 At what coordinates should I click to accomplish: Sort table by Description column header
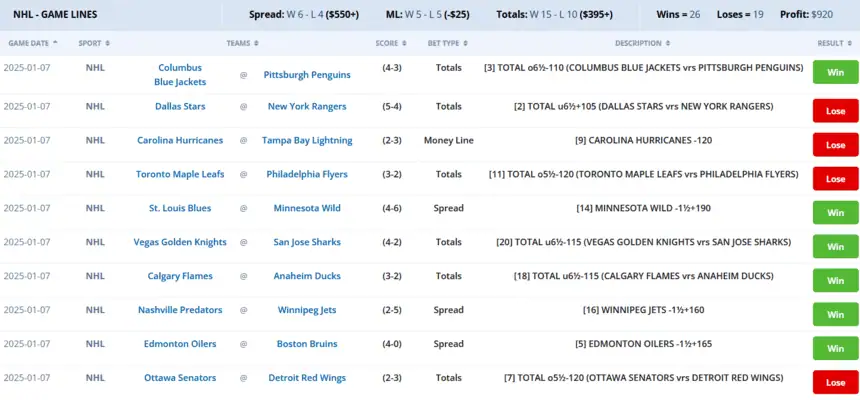642,43
